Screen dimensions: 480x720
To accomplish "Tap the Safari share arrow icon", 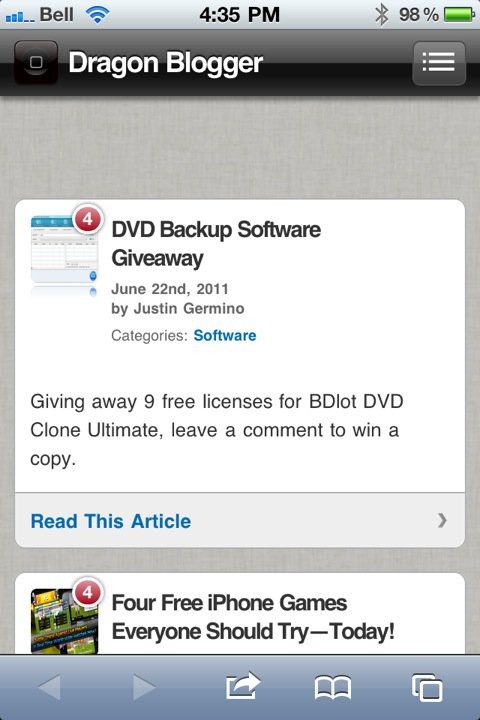I will pos(243,686).
